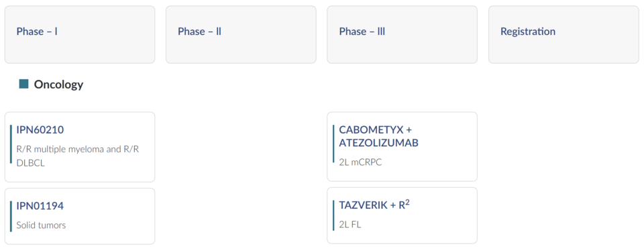Viewport: 644px width, 251px height.
Task: Open the Registration column header
Action: point(563,34)
